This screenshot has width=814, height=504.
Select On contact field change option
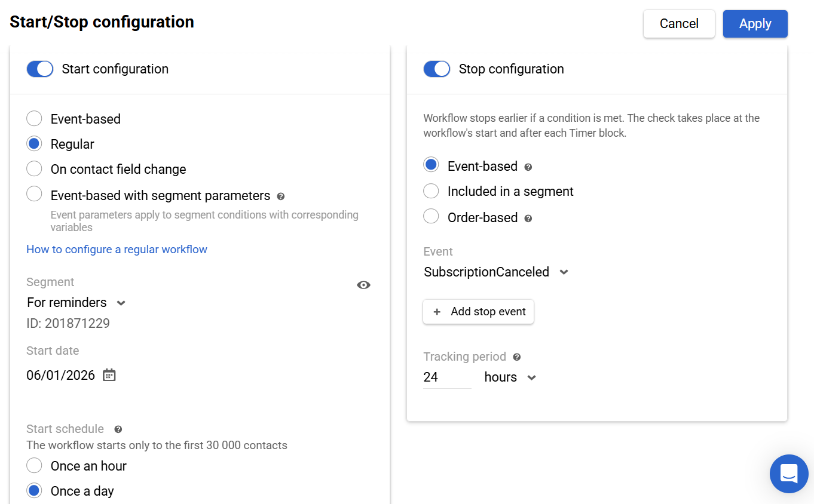point(35,169)
